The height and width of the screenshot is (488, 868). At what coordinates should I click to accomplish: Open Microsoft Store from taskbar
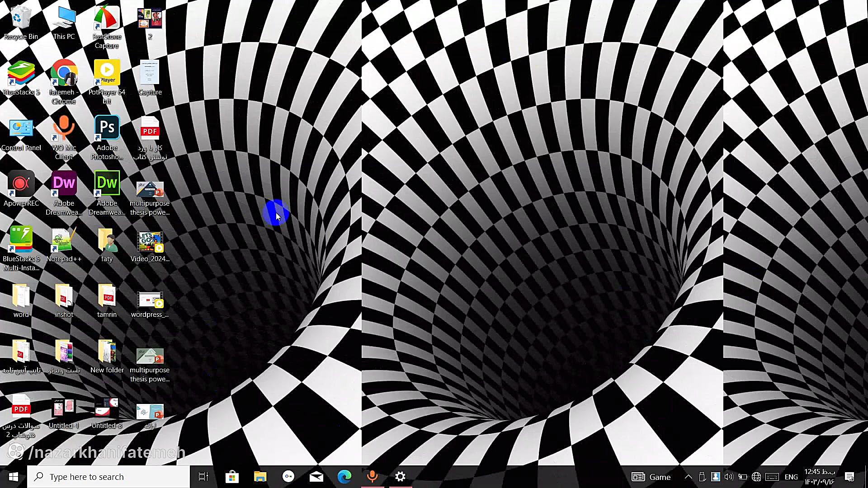232,477
